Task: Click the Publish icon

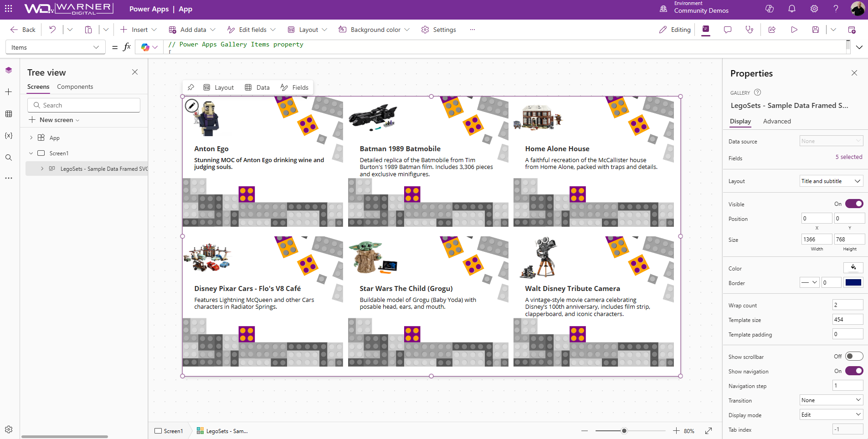Action: pos(852,30)
